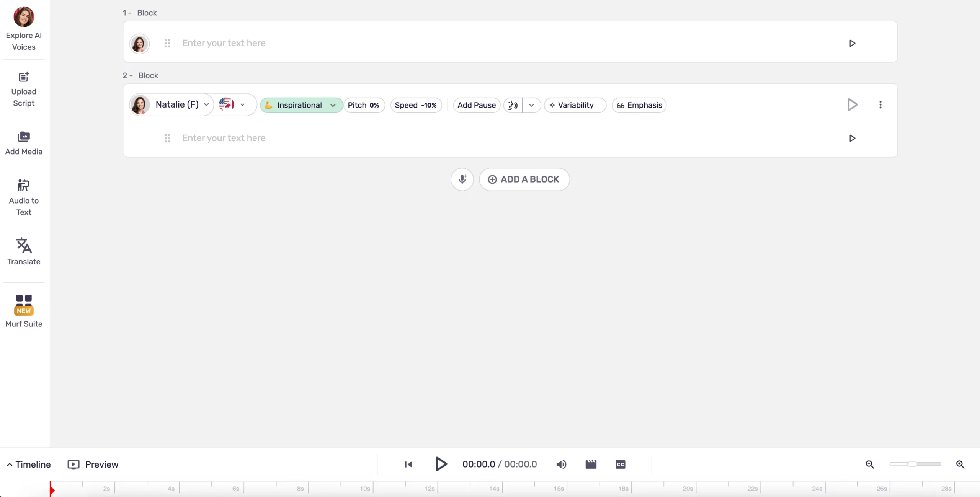
Task: Open Murf Suite from the sidebar
Action: tap(24, 311)
